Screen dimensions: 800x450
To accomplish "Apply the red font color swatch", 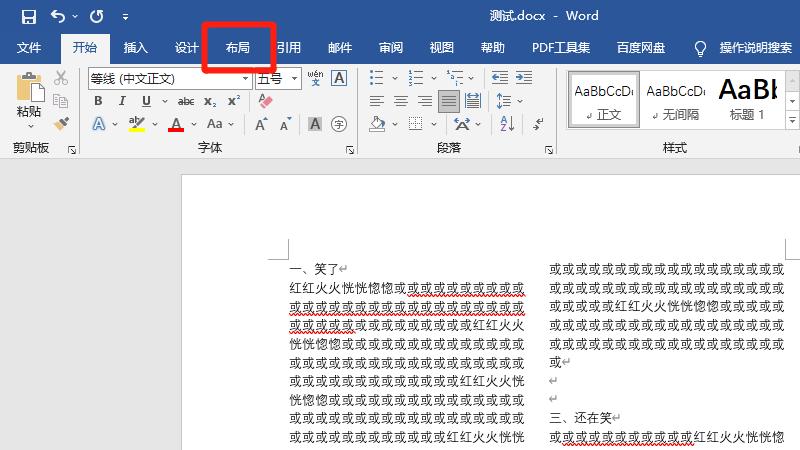I will pyautogui.click(x=176, y=125).
